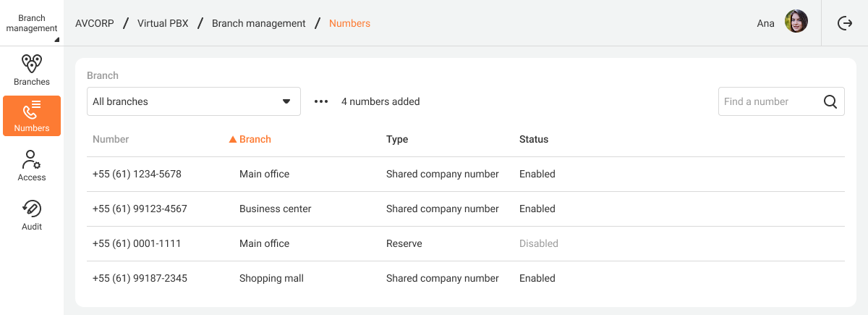Expand the All branches dropdown
868x315 pixels.
[x=194, y=101]
